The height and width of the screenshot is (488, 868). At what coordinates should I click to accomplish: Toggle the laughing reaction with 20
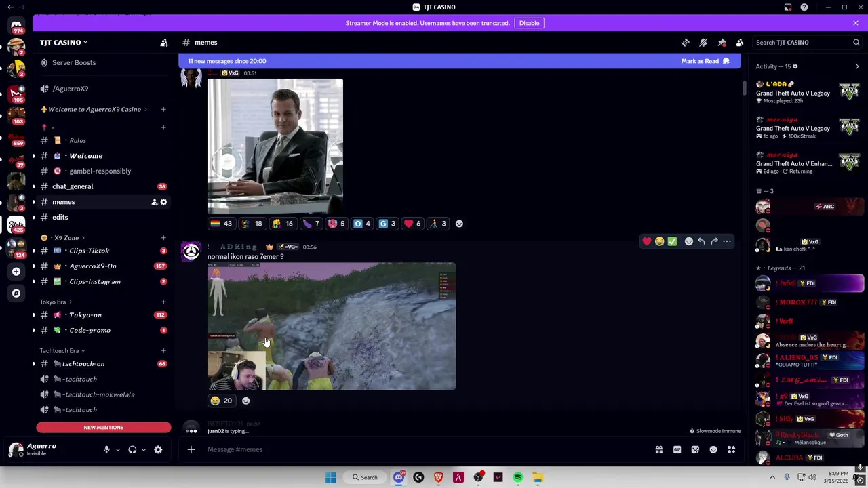(x=221, y=401)
